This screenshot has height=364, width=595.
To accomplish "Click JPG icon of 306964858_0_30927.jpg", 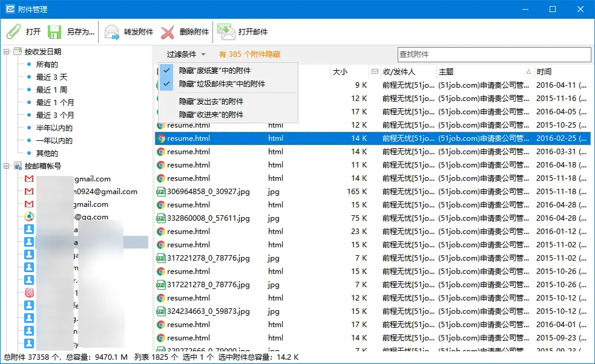I will [x=161, y=192].
